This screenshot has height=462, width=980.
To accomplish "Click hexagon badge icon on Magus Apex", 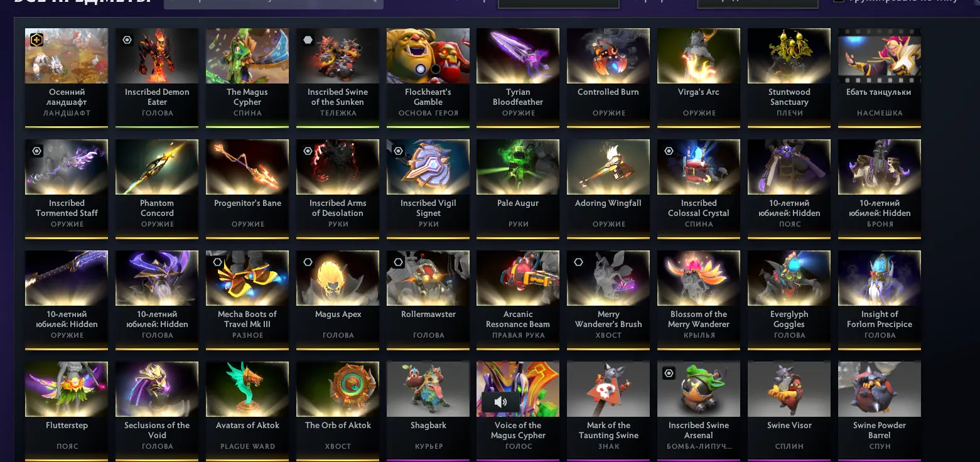I will pos(308,262).
